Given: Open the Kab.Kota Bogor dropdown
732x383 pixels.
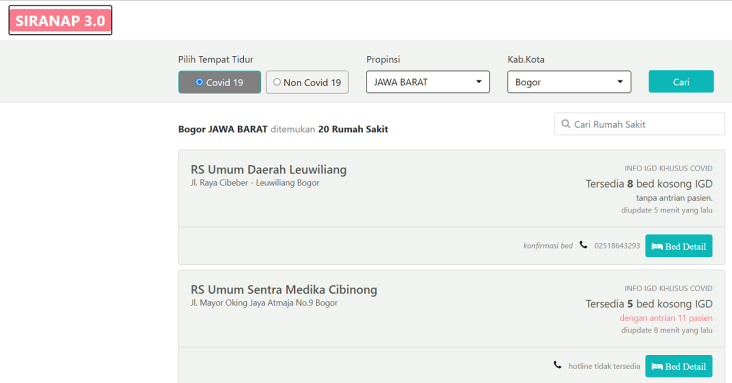Looking at the screenshot, I should pyautogui.click(x=569, y=82).
